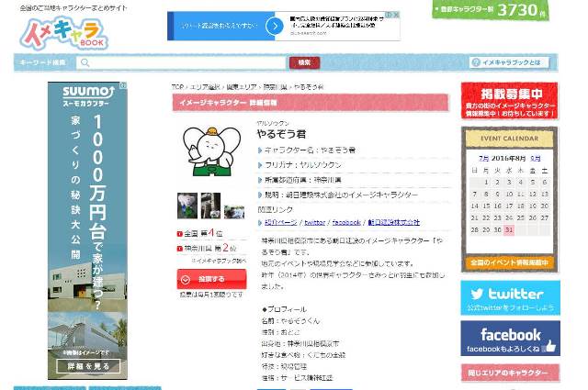Open the facebook related link in profile
588x390 pixels.
pyautogui.click(x=346, y=222)
